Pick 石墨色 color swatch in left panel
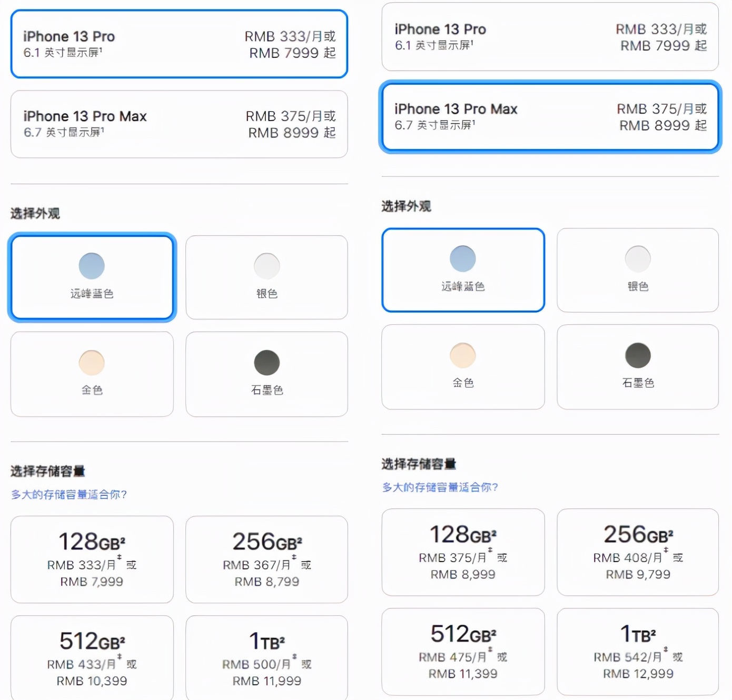 tap(266, 374)
